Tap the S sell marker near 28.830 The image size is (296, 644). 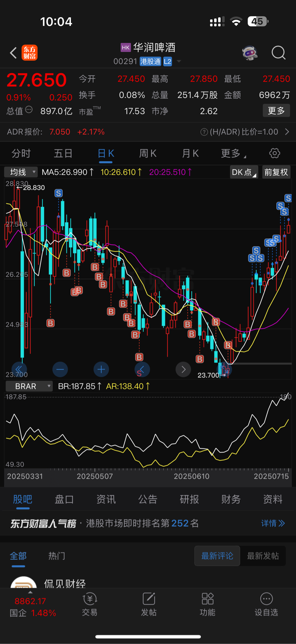[58, 193]
